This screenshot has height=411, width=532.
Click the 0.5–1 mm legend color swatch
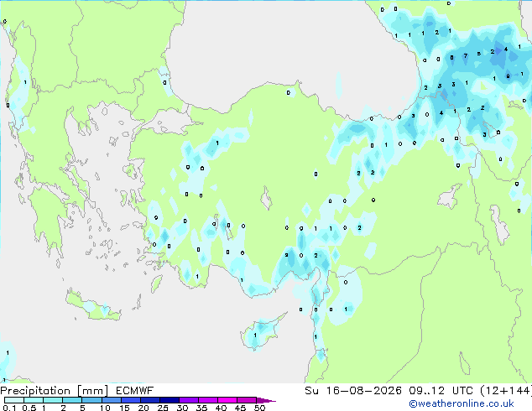click(34, 400)
